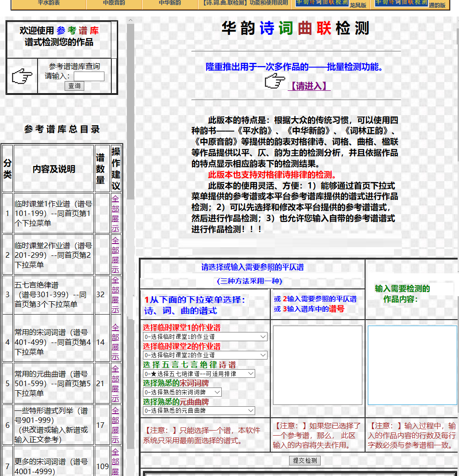Click the 龙凤版 banner image in top bar
Screen dimensions: 459x476
(x=322, y=3)
